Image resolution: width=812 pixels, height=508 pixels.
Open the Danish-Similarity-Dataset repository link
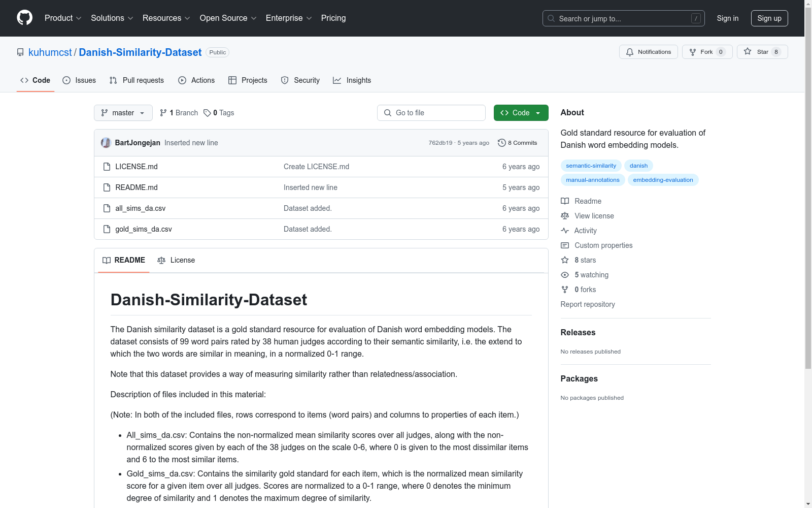(140, 52)
